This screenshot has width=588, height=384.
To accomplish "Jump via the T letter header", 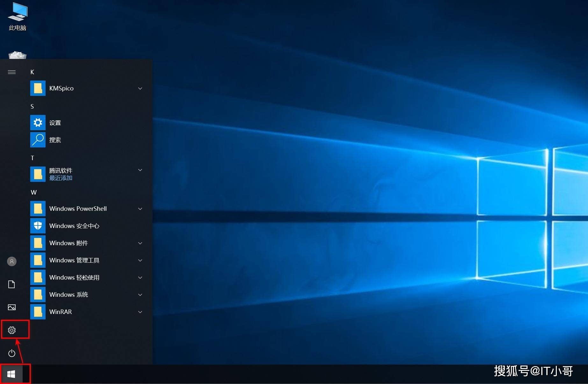I will coord(32,158).
